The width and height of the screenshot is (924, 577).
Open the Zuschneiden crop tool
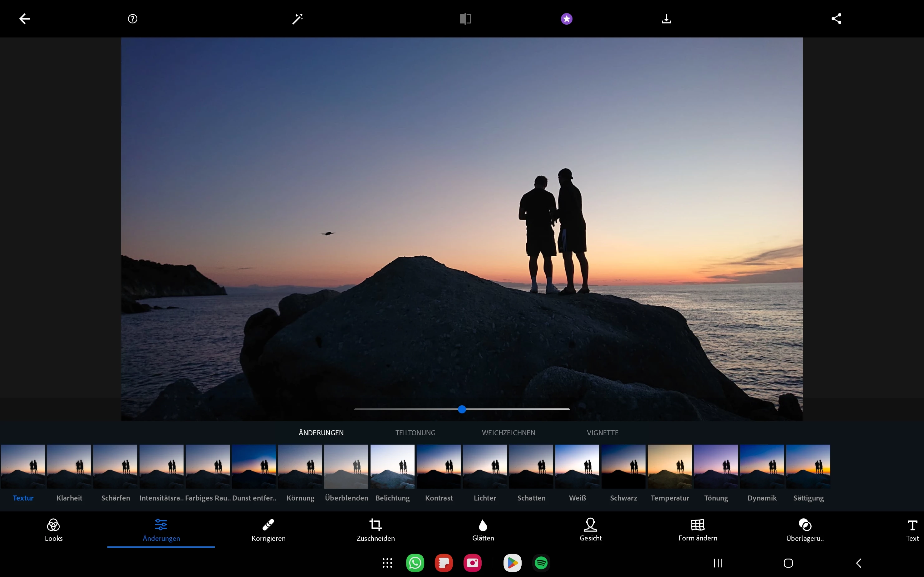coord(376,530)
